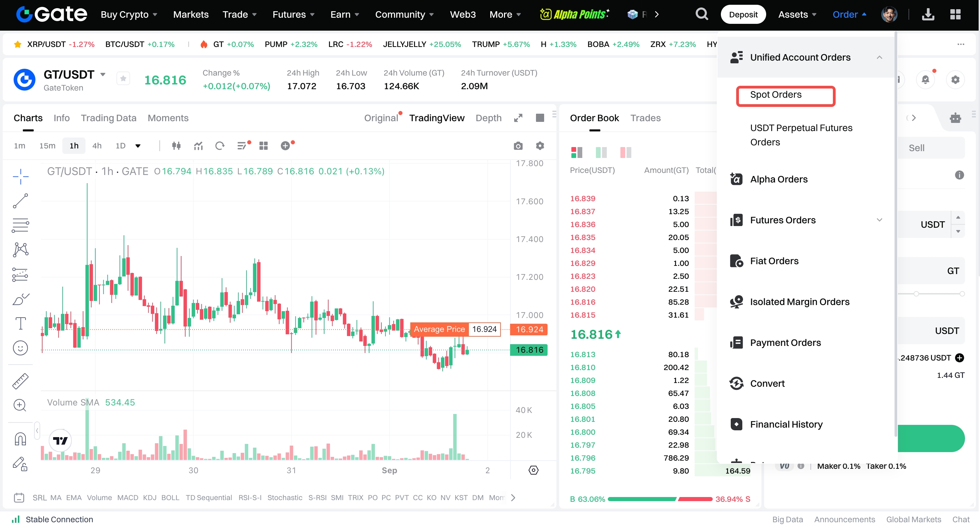
Task: Click the search magnifier in header
Action: point(701,14)
